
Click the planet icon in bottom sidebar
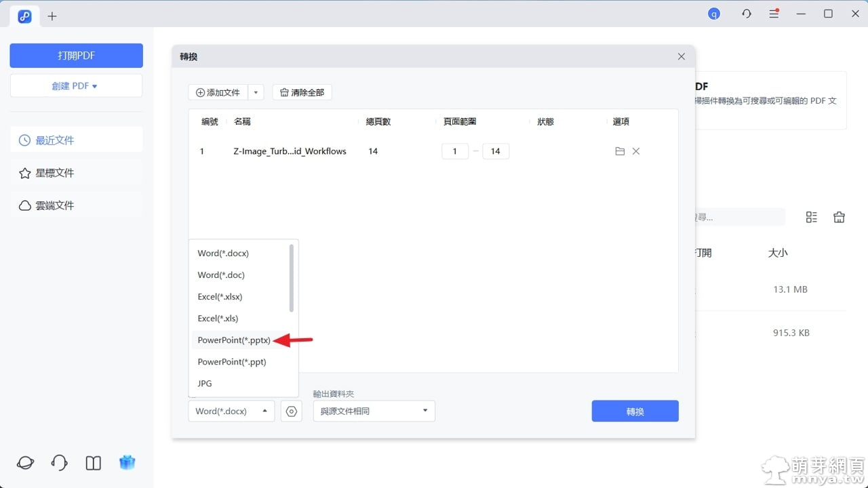pos(26,463)
